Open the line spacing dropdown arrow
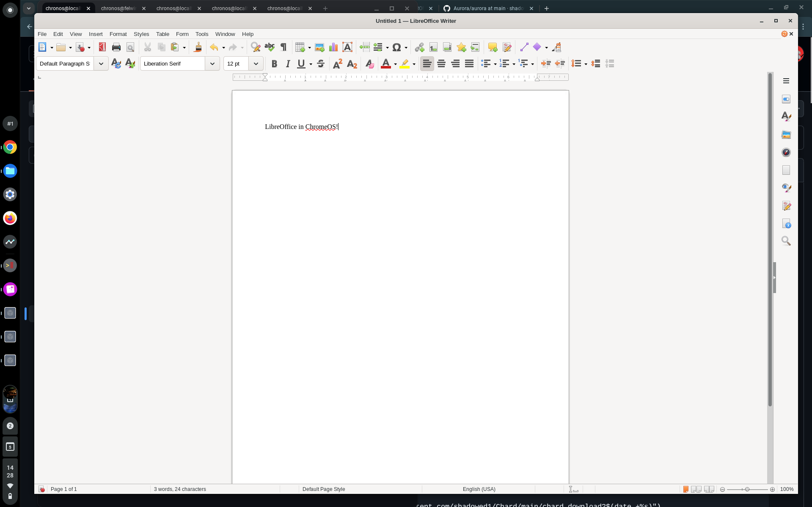Viewport: 812px width, 507px height. (x=586, y=64)
